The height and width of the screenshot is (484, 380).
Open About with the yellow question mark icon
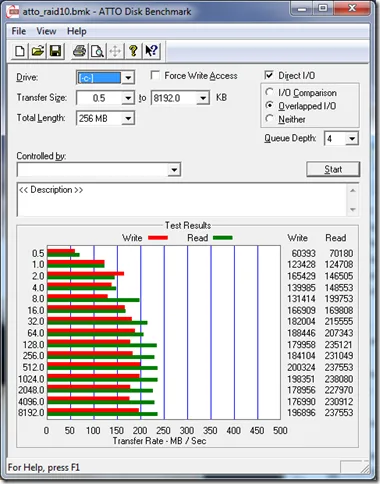[133, 51]
